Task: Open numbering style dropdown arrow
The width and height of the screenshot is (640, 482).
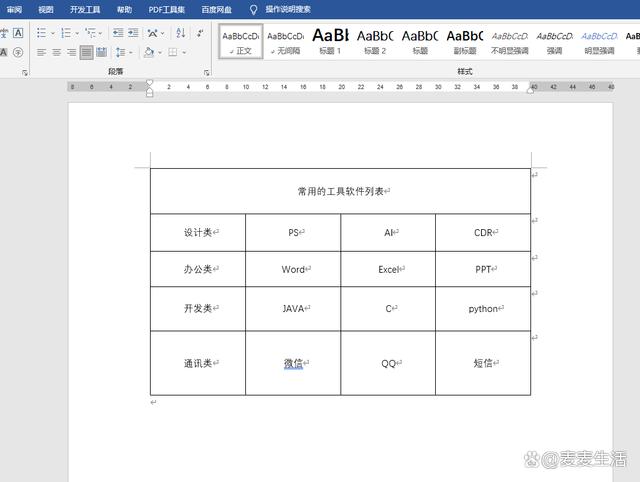Action: pos(77,33)
